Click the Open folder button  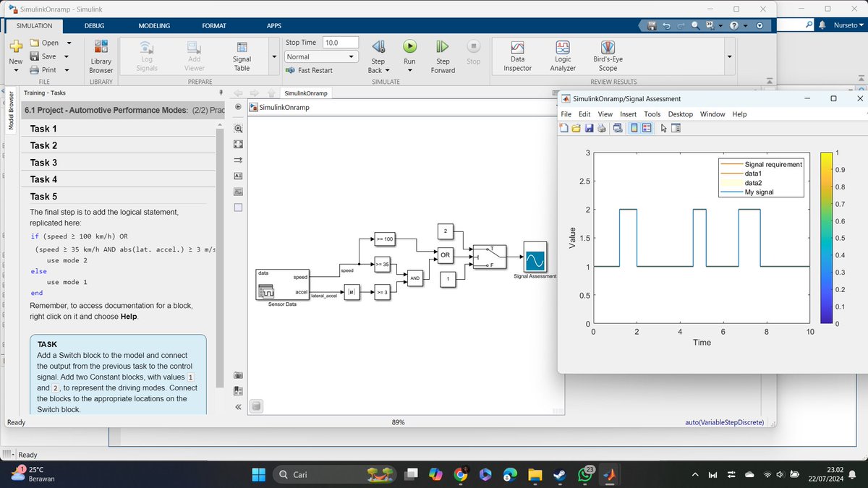[x=45, y=43]
